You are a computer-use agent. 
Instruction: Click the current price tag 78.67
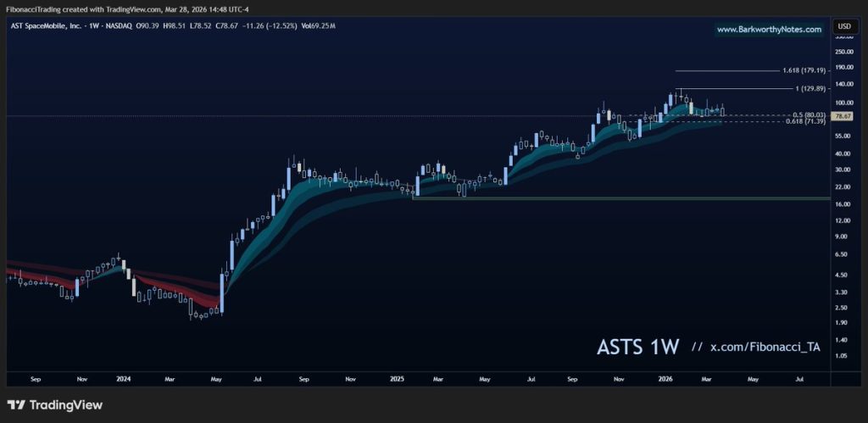pos(843,115)
